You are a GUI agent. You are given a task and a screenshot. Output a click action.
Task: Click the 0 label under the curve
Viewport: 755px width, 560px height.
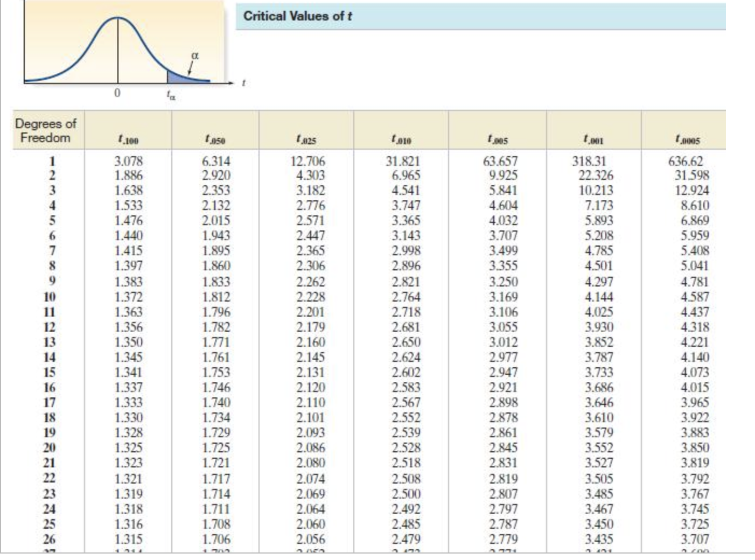pyautogui.click(x=117, y=93)
